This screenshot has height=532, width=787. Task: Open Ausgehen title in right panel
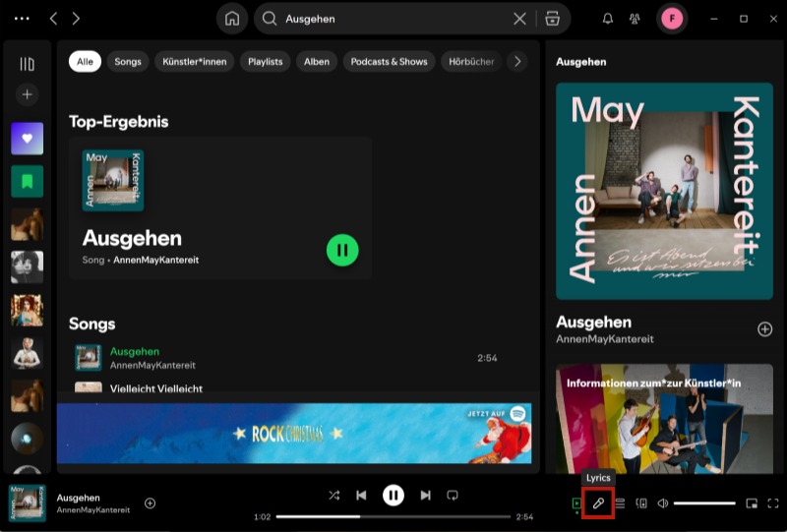pyautogui.click(x=594, y=323)
